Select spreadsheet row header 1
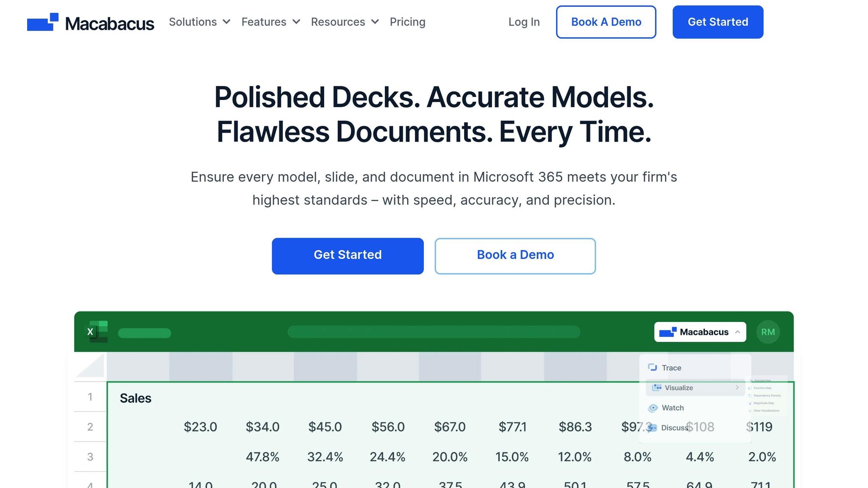The image size is (868, 488). coord(90,397)
